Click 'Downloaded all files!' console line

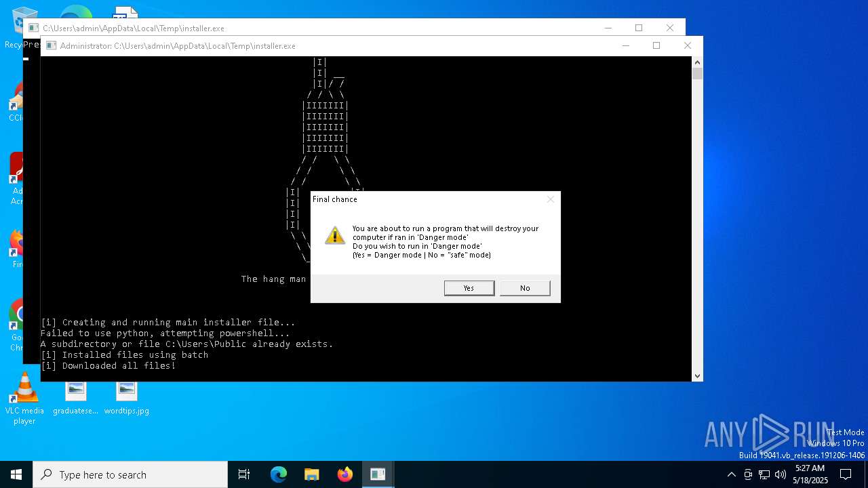[x=108, y=366]
